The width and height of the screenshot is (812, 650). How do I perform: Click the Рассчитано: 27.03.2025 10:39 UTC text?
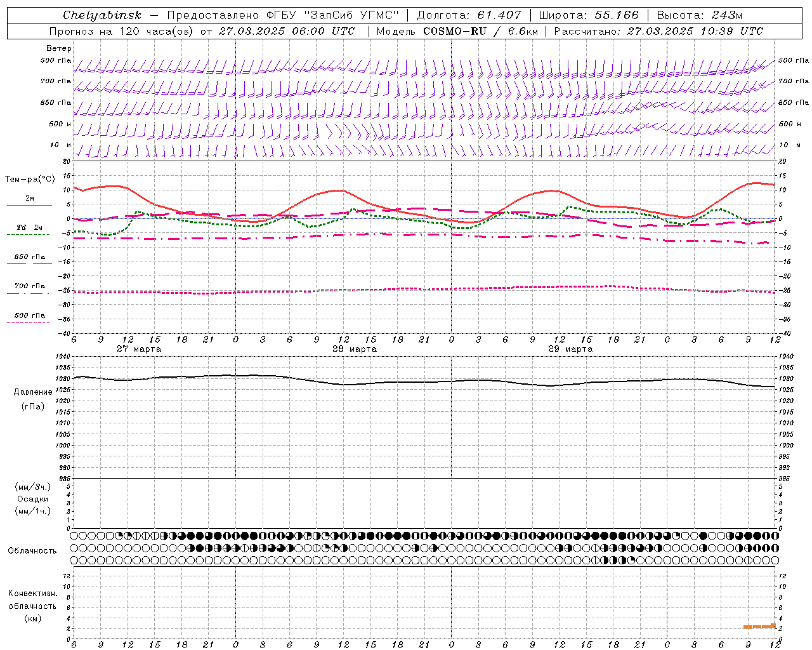click(x=658, y=31)
